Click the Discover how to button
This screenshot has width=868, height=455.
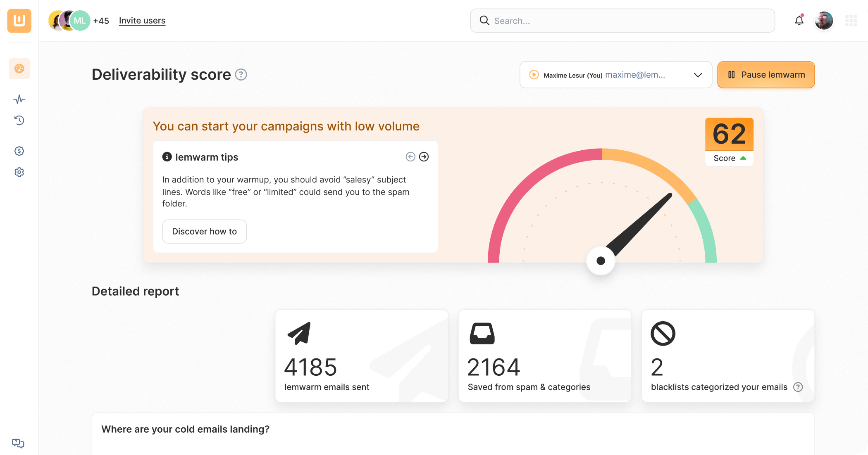(x=204, y=232)
